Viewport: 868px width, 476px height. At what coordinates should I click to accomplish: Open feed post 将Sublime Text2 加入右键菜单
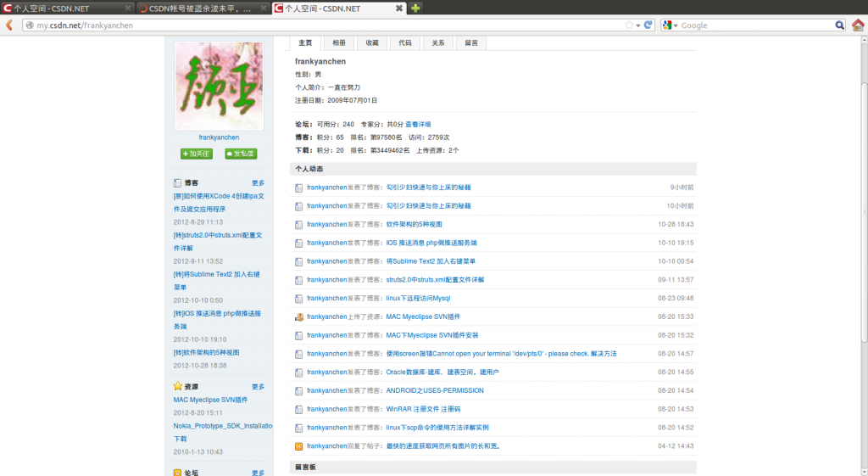point(431,261)
